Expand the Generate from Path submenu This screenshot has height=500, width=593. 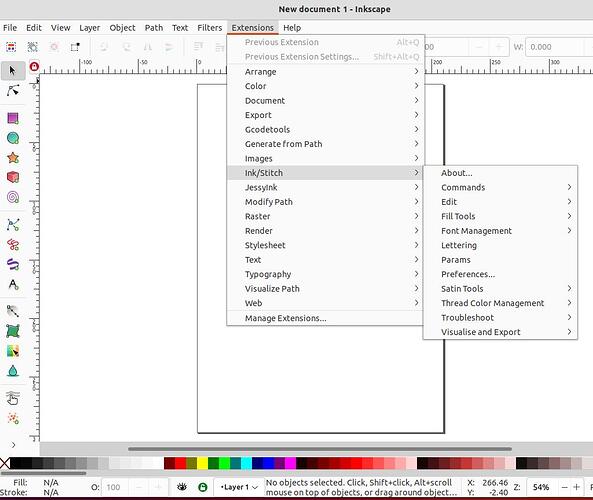[x=326, y=144]
